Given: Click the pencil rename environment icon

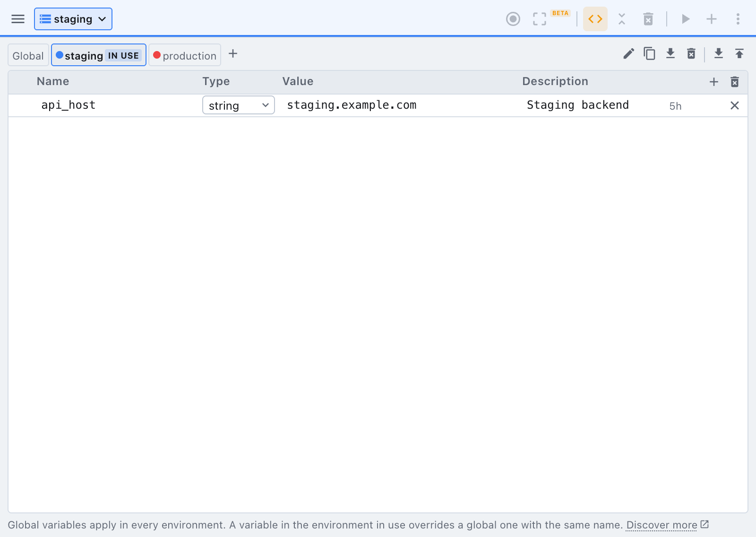Looking at the screenshot, I should [628, 54].
